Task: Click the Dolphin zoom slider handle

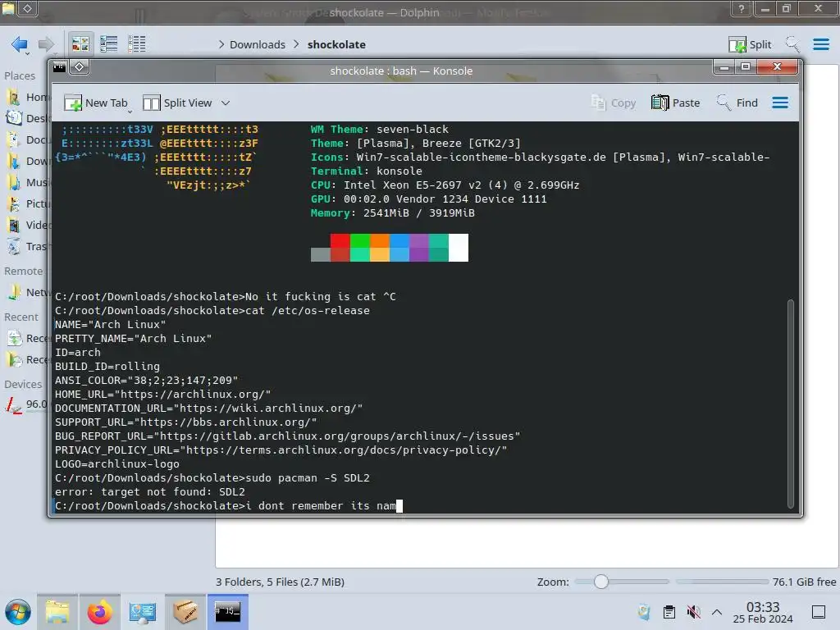Action: (x=601, y=582)
